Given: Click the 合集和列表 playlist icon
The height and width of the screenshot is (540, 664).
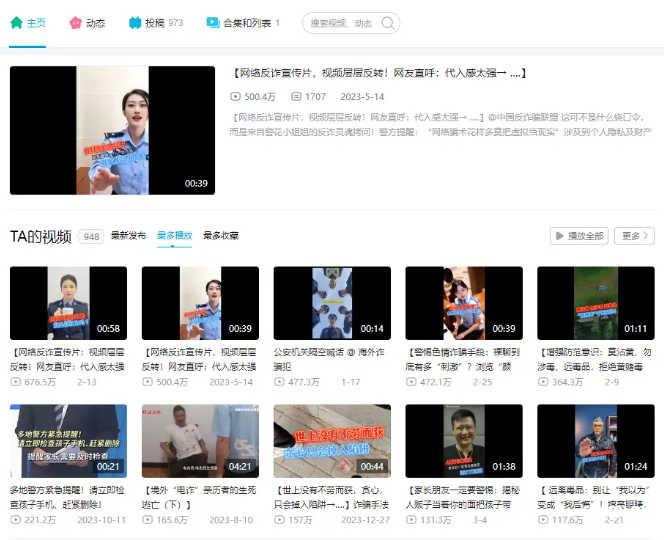Looking at the screenshot, I should click(x=213, y=22).
